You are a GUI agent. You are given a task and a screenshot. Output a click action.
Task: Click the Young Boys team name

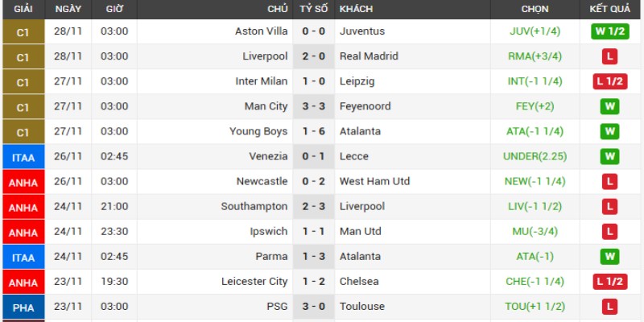258,131
